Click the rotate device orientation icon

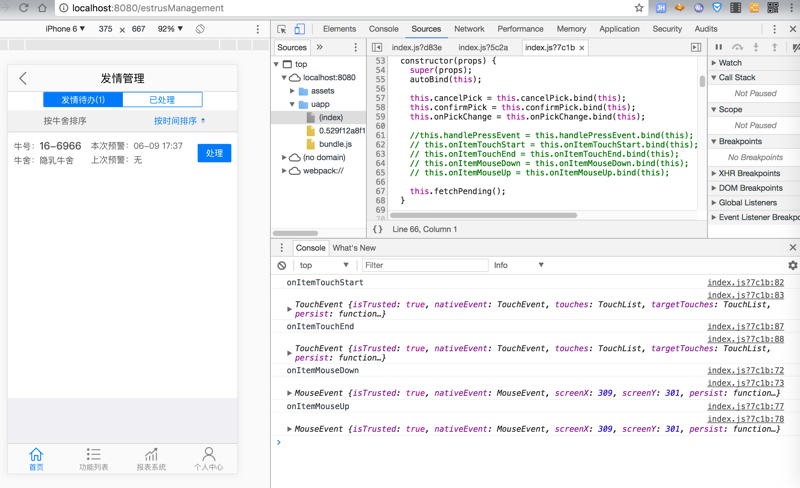click(x=200, y=29)
